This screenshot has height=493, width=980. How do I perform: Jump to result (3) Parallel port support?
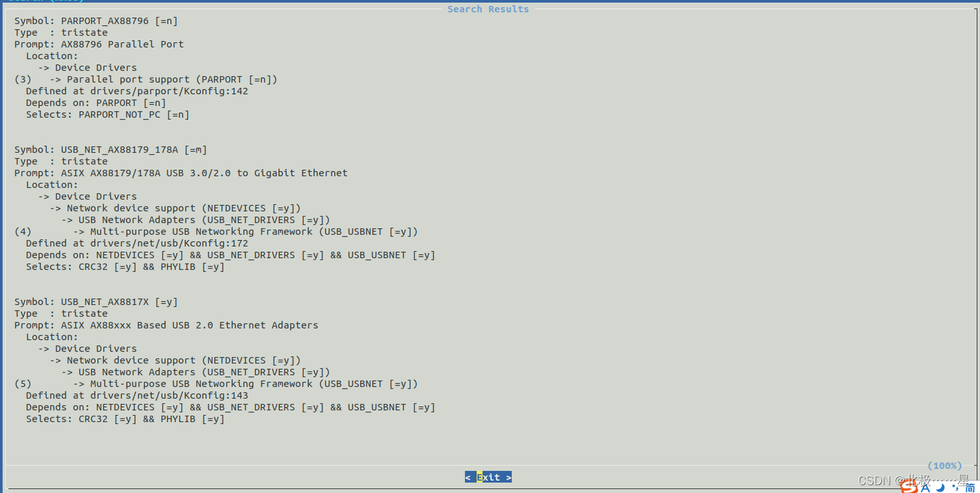click(146, 79)
